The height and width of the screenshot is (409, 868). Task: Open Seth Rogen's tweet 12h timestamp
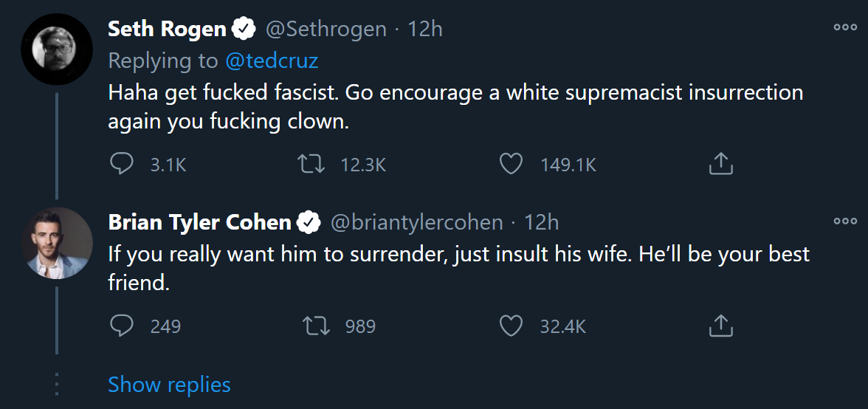(x=424, y=29)
